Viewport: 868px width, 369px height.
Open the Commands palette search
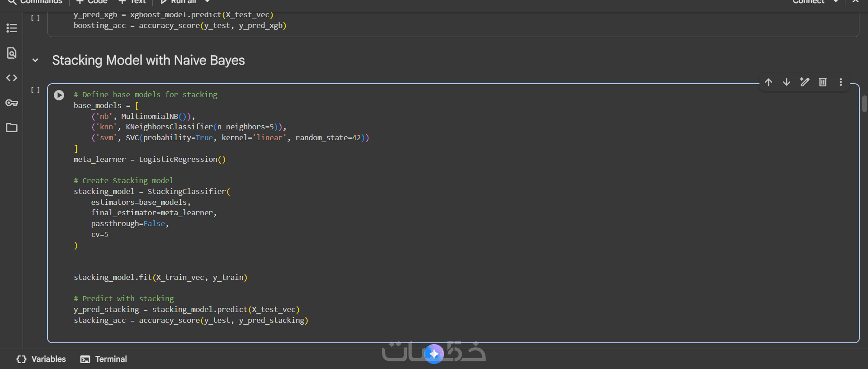[x=35, y=2]
